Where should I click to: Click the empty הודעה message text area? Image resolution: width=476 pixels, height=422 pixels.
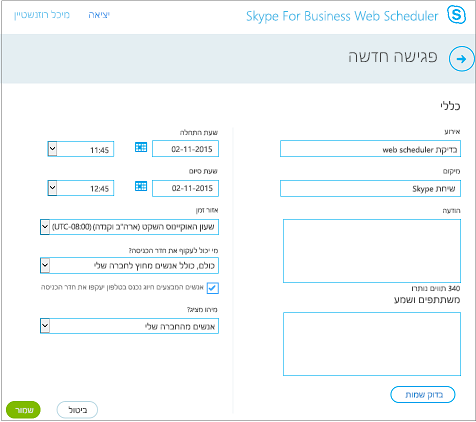tap(372, 251)
